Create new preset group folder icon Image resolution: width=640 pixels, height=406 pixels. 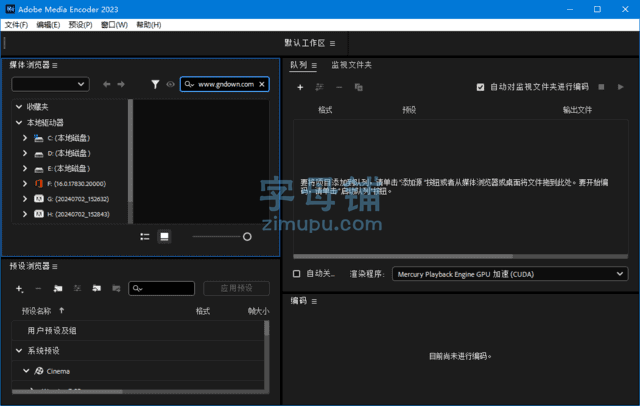click(x=58, y=288)
